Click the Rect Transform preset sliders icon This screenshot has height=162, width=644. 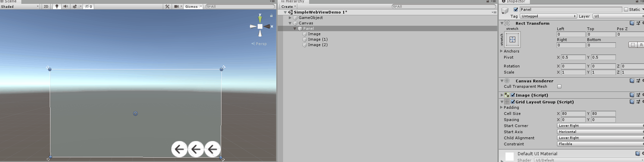click(638, 23)
